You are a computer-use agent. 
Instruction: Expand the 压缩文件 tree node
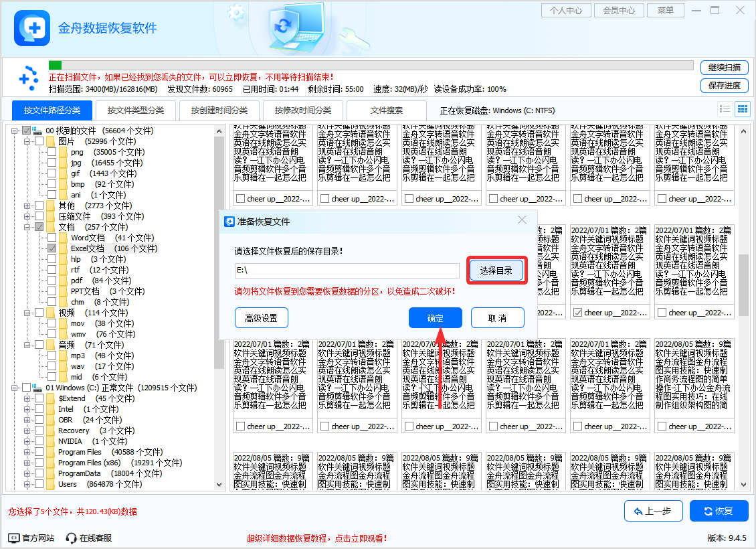point(27,216)
